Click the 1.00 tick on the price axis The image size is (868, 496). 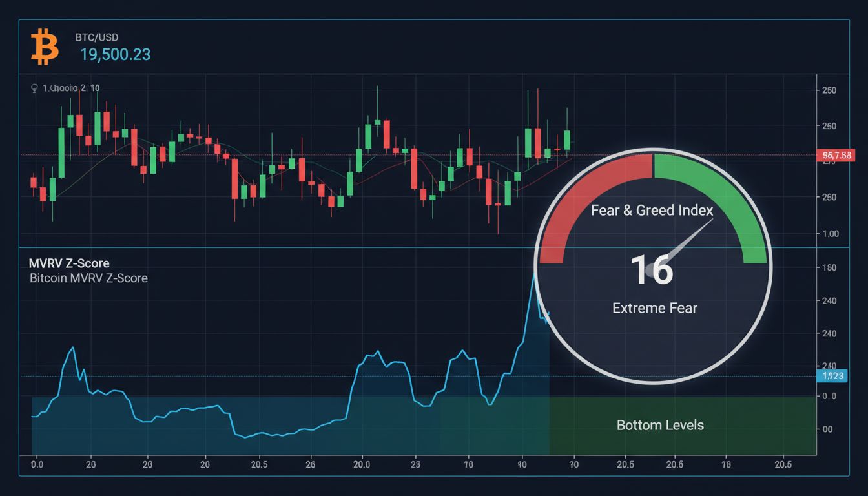[x=829, y=234]
